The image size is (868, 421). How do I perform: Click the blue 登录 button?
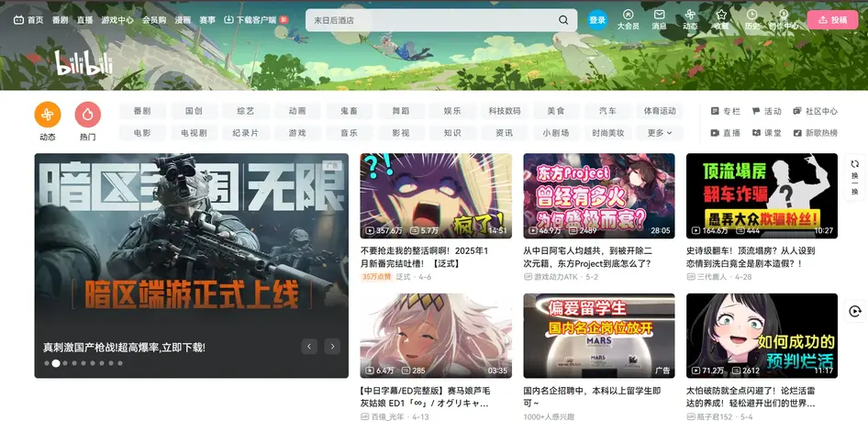[597, 20]
